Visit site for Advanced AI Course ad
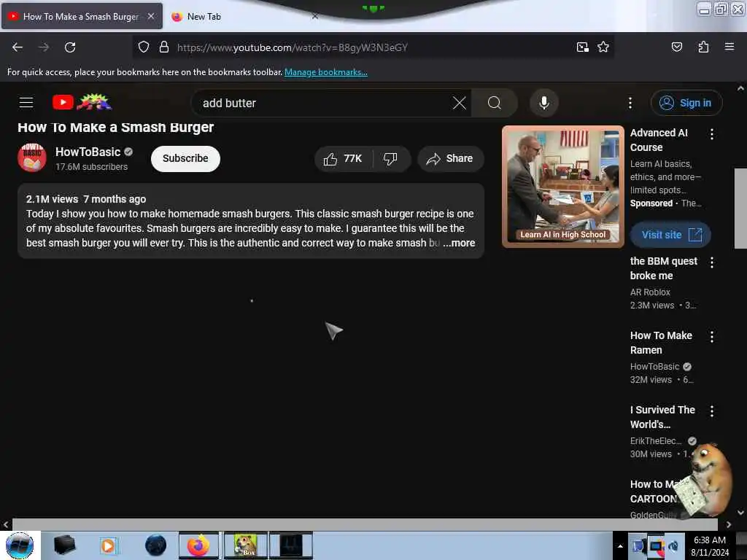The height and width of the screenshot is (560, 747). [670, 235]
